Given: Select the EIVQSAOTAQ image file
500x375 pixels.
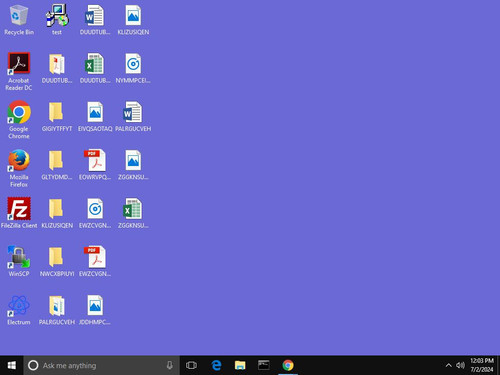Looking at the screenshot, I should tap(95, 117).
